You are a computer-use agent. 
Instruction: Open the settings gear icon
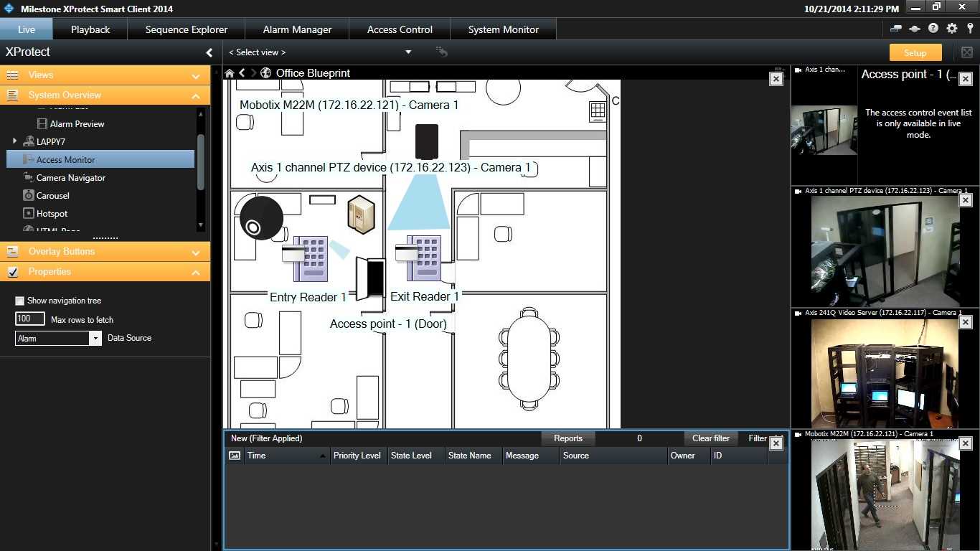point(952,29)
